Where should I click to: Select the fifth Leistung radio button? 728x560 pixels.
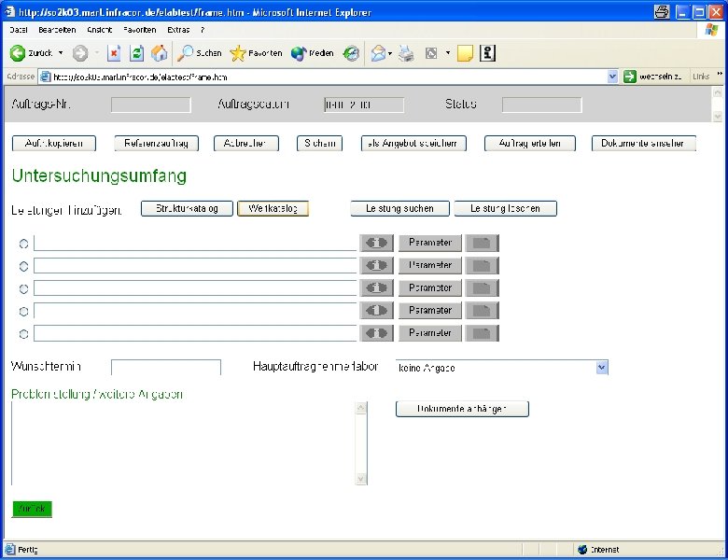[23, 334]
